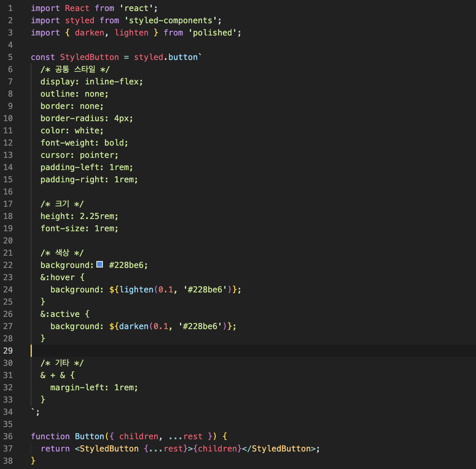The image size is (476, 469).
Task: Click '#228be6;' hex value on line 22
Action: [129, 265]
